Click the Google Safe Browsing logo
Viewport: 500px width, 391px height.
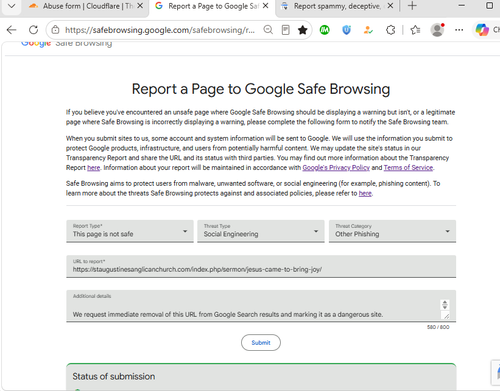[x=67, y=44]
